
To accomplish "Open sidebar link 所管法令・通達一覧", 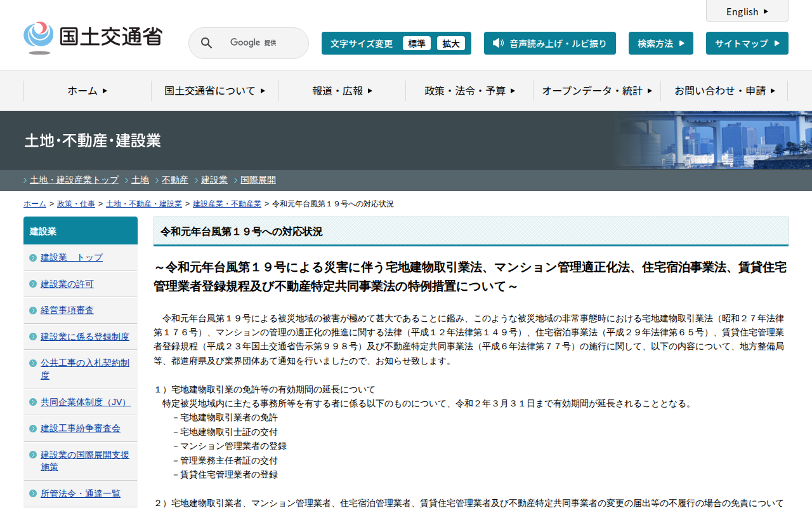I will pyautogui.click(x=81, y=494).
